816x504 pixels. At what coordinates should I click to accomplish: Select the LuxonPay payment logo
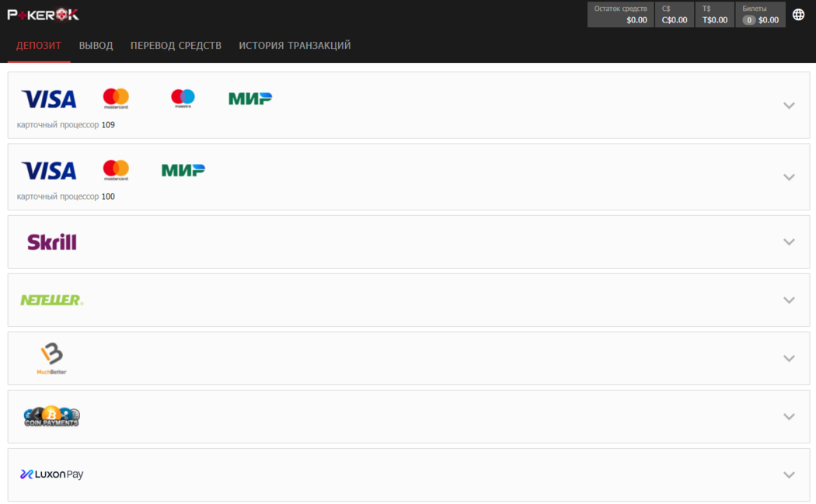click(51, 474)
